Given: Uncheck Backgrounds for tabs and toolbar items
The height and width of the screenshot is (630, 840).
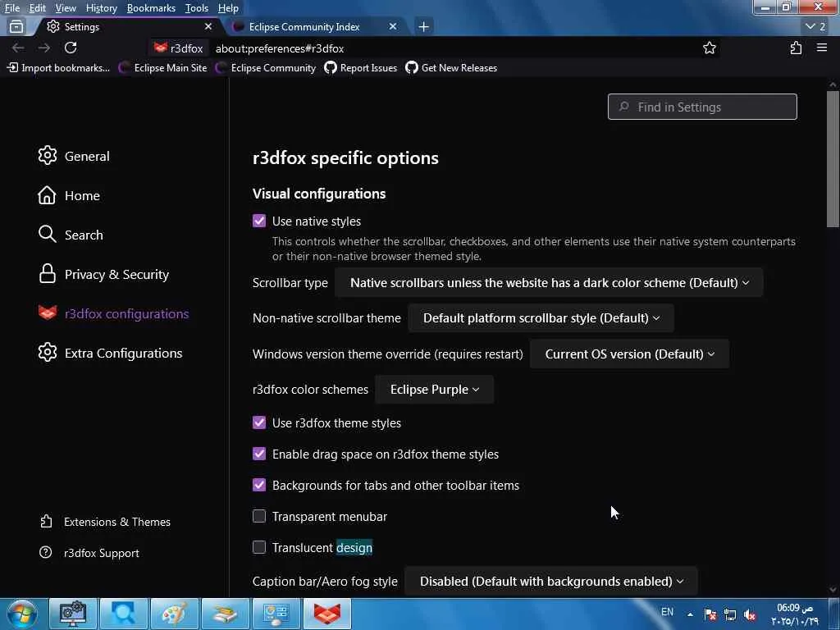Looking at the screenshot, I should pyautogui.click(x=259, y=485).
